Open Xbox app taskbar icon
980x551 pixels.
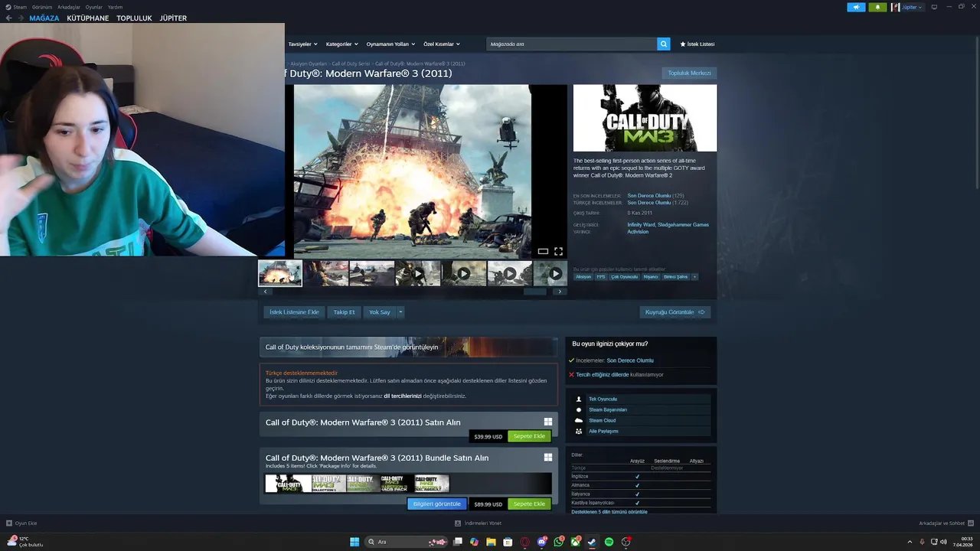click(576, 542)
